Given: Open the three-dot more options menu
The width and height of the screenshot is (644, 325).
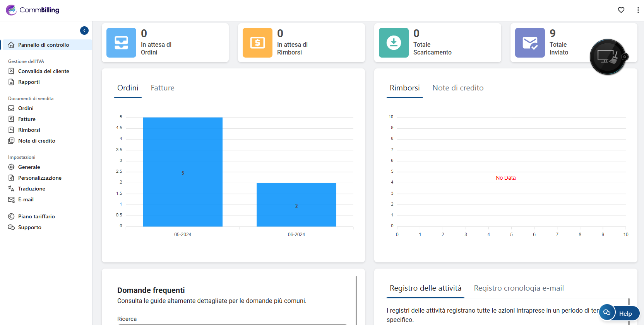Looking at the screenshot, I should click(x=638, y=10).
